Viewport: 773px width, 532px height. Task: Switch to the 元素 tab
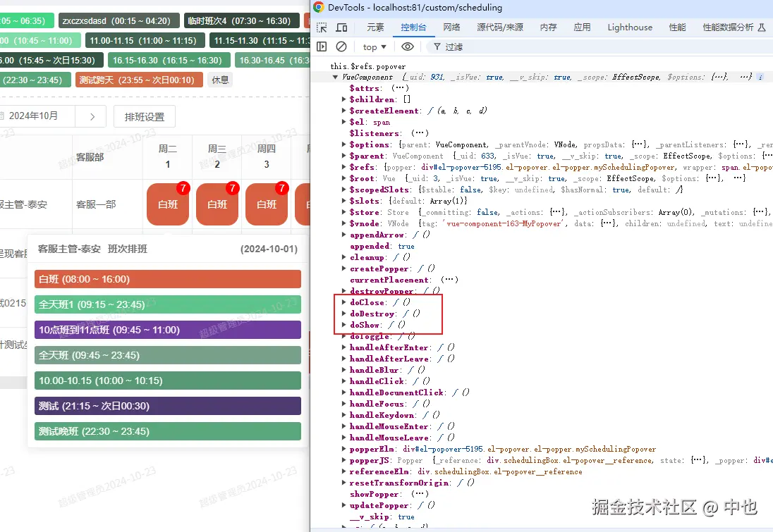pos(375,27)
